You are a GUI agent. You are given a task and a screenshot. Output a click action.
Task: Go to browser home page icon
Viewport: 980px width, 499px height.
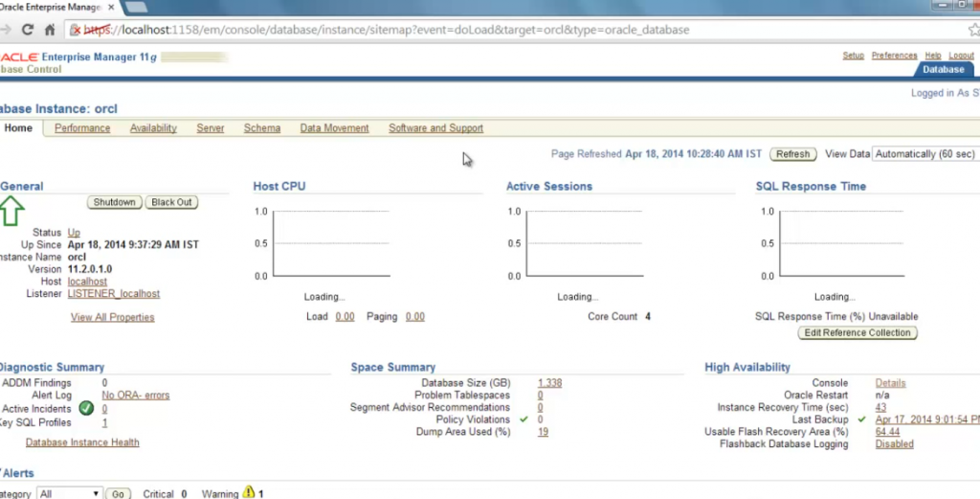(50, 30)
